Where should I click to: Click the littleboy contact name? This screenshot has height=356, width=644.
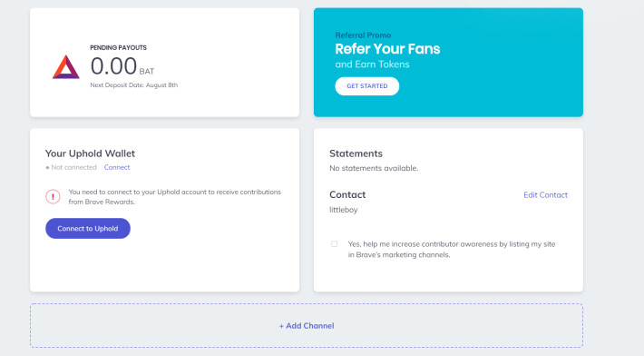coord(344,210)
